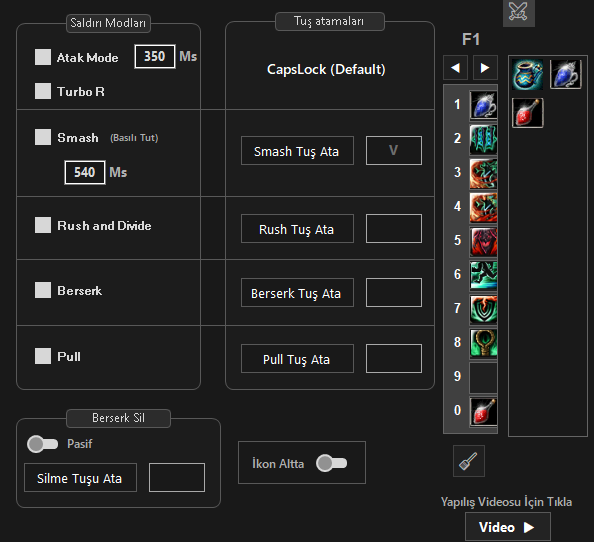Select the green running skill in slot 6

pos(483,275)
